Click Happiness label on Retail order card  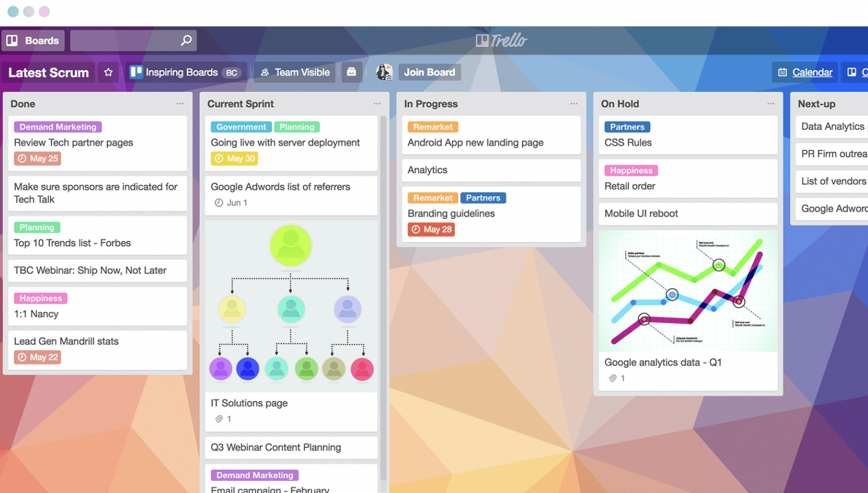(631, 171)
